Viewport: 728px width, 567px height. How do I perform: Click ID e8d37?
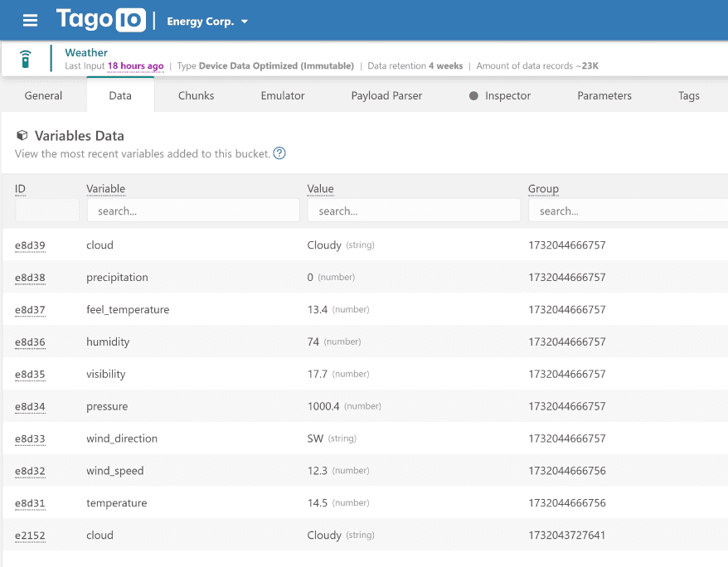[x=30, y=309]
